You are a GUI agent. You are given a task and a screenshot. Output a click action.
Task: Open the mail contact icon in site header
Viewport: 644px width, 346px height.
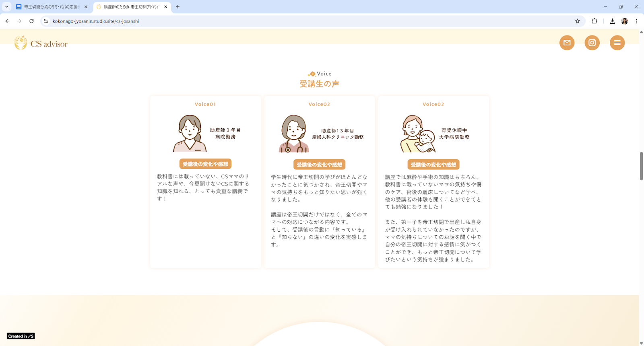click(567, 43)
